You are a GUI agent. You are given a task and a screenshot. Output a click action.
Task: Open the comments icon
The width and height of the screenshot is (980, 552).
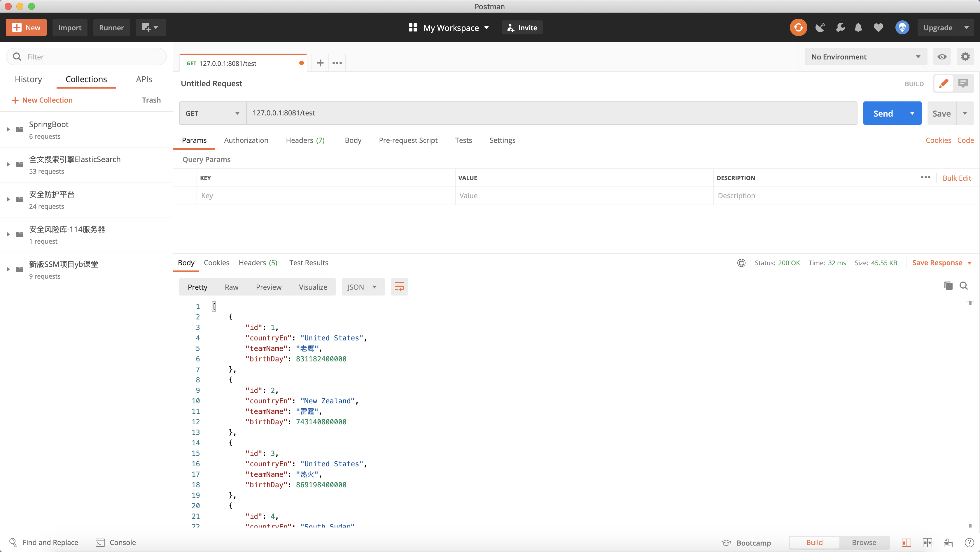[x=963, y=84]
